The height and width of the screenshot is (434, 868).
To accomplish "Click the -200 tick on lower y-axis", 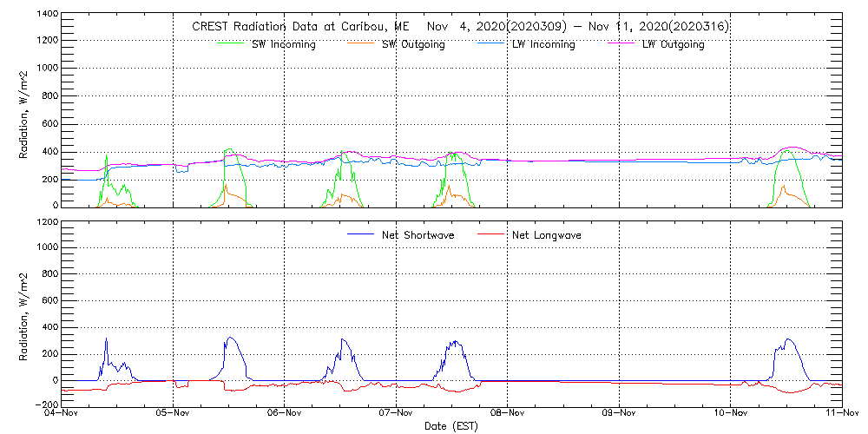I will 47,405.
